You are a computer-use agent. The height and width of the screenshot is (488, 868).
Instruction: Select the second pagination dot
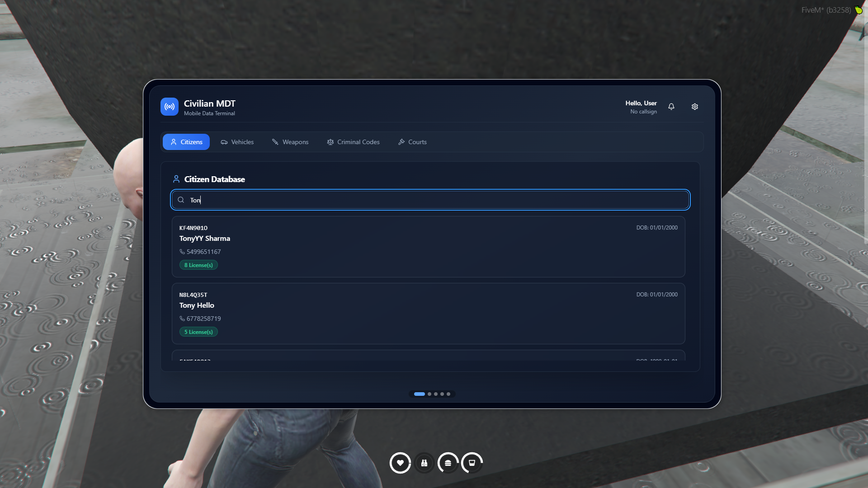(429, 394)
